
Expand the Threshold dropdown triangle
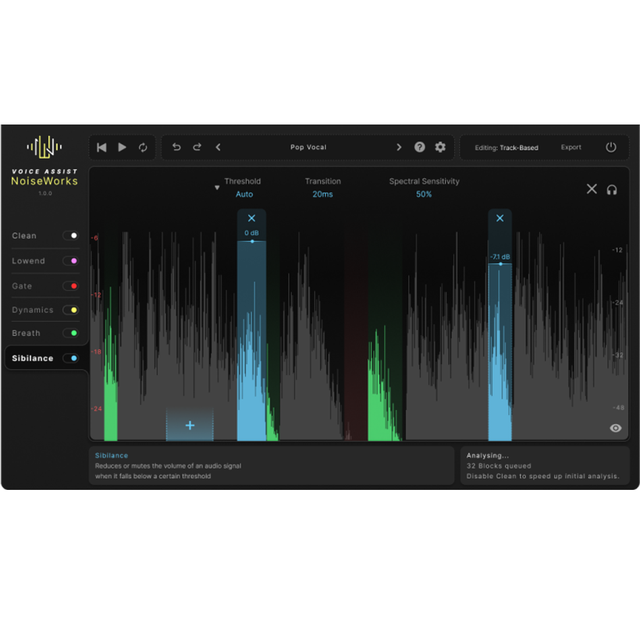[x=217, y=187]
